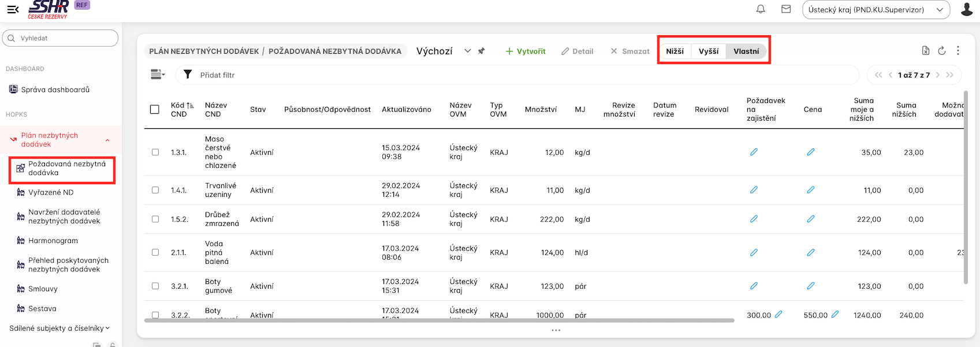Open the Ústecký kraj role dropdown

875,10
